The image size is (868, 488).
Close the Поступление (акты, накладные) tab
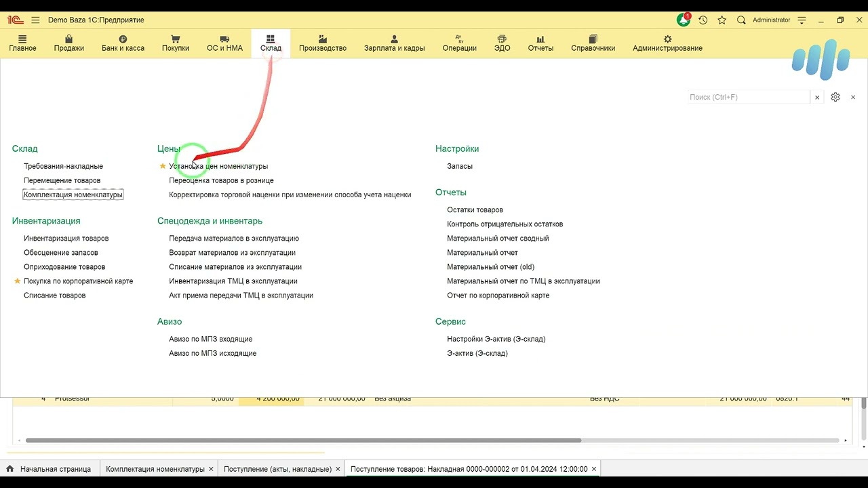[338, 469]
